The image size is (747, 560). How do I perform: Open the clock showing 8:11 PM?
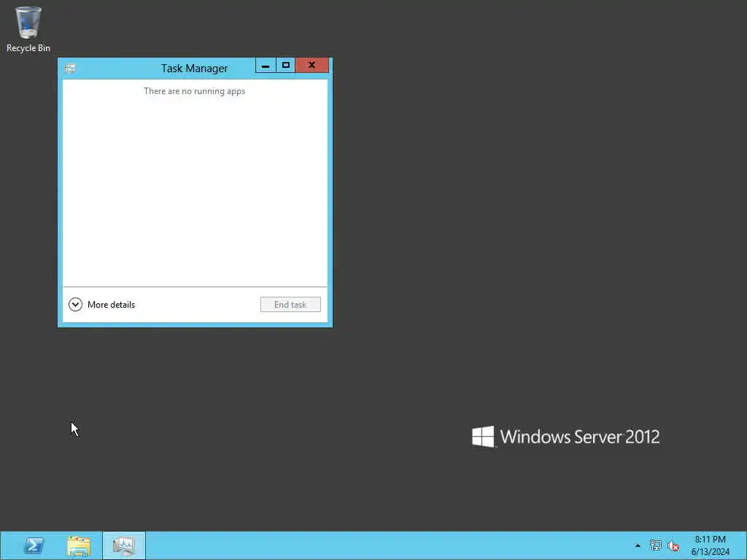click(x=711, y=545)
